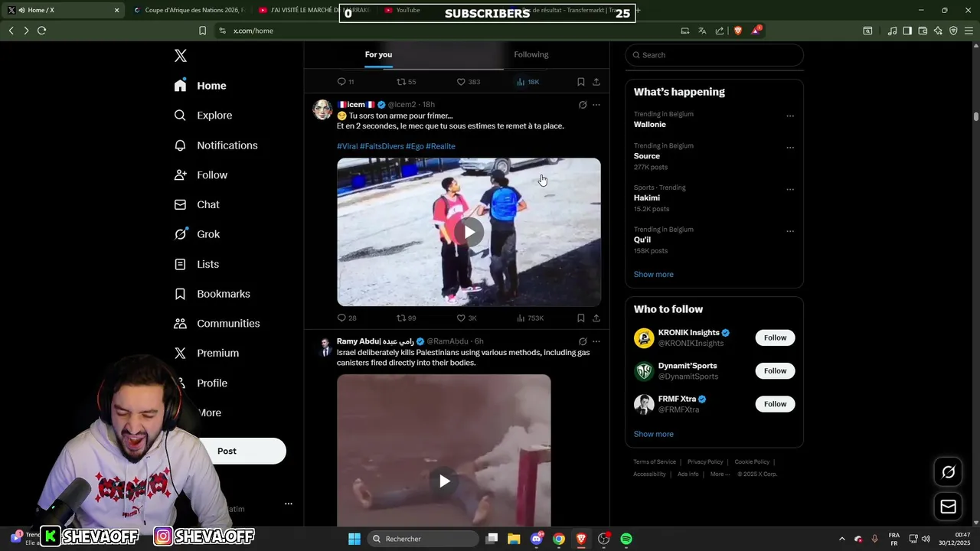Like the top post with 383 likes
The width and height of the screenshot is (980, 551).
pyautogui.click(x=468, y=82)
